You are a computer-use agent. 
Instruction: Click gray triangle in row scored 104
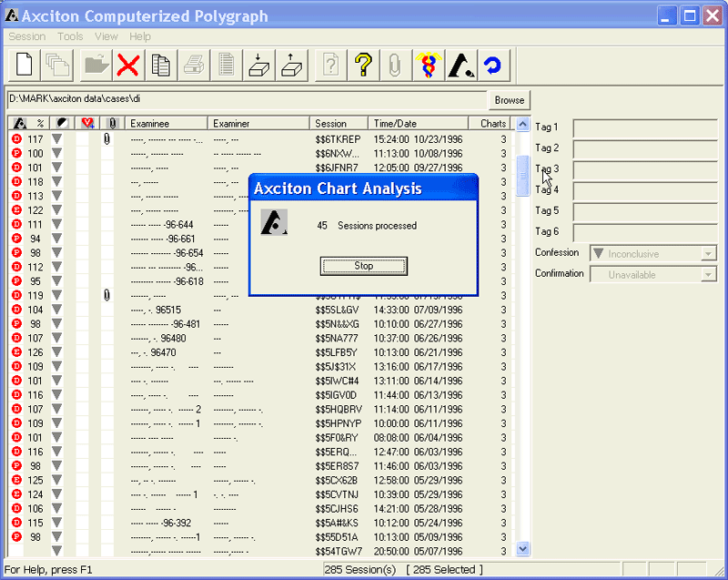[56, 310]
